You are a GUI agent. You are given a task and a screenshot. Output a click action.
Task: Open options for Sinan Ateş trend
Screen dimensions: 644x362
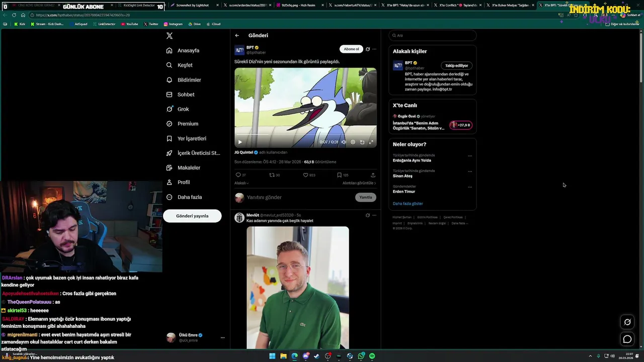470,171
